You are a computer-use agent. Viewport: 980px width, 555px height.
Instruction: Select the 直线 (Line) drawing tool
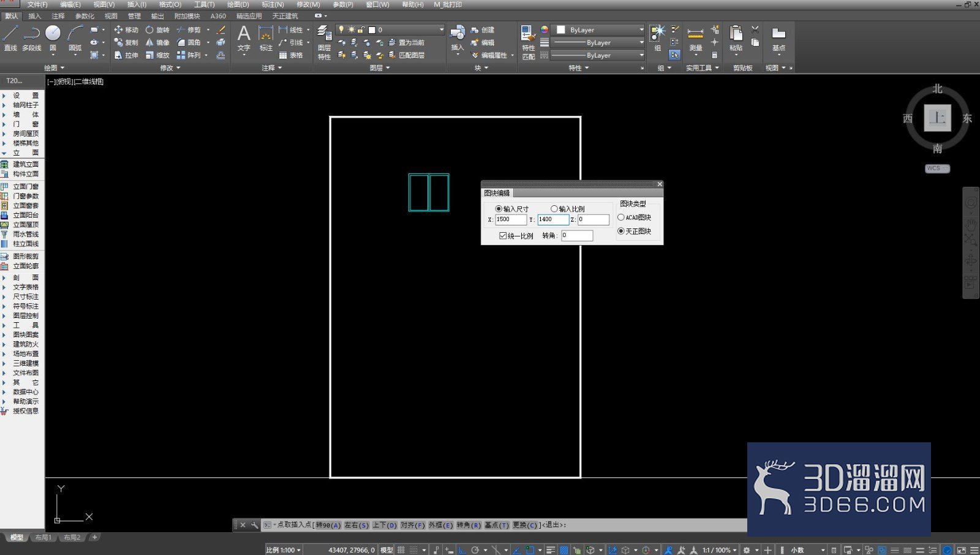(10, 38)
